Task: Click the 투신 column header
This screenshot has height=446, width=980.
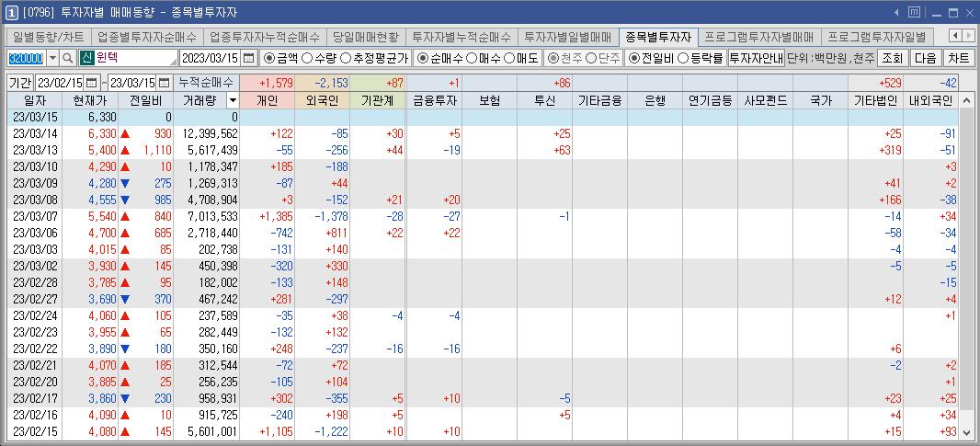Action: pos(545,100)
